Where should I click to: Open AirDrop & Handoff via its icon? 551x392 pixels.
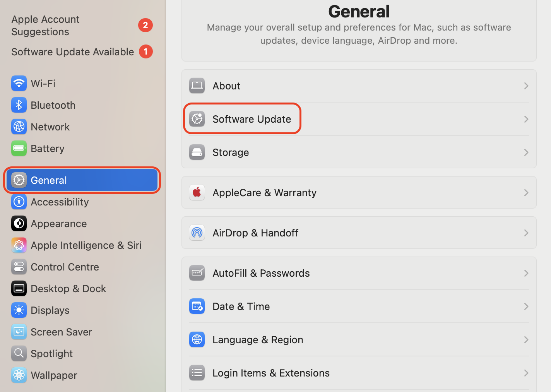tap(197, 233)
